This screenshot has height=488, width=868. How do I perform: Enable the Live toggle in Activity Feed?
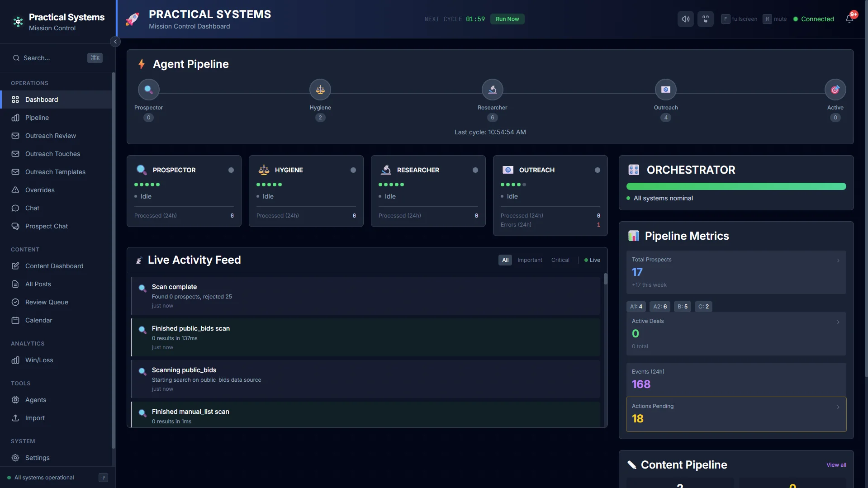coord(592,260)
